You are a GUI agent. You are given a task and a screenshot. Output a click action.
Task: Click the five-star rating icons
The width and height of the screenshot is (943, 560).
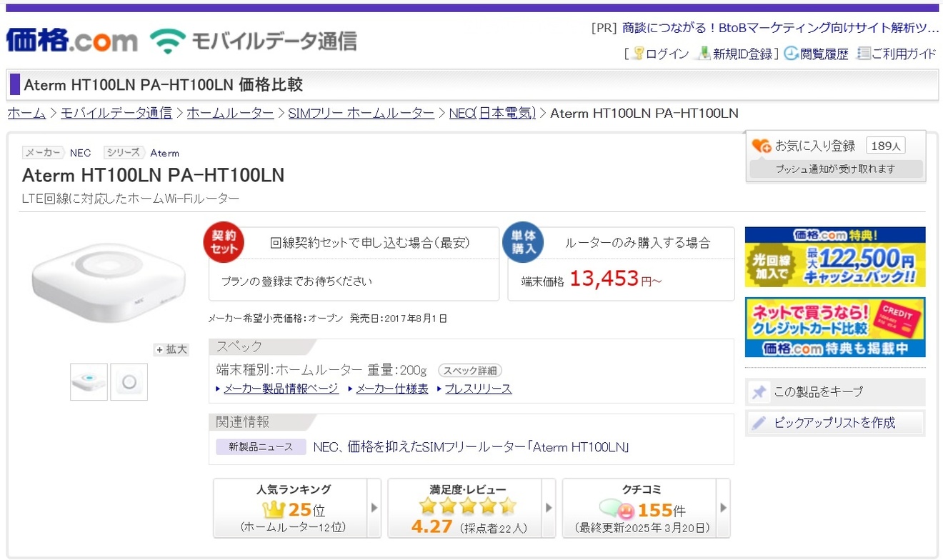point(468,506)
